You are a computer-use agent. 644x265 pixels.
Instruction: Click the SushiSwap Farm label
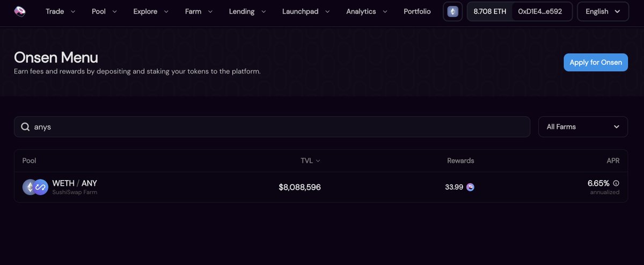tap(75, 192)
